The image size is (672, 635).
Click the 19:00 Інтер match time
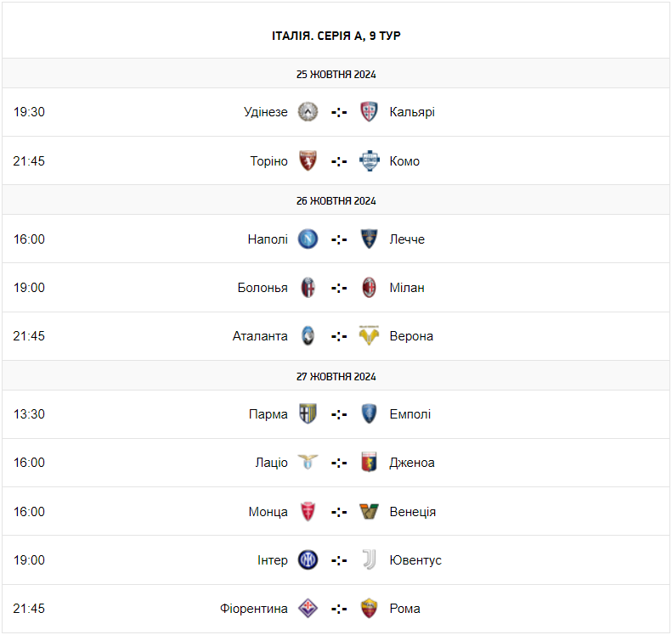[29, 560]
